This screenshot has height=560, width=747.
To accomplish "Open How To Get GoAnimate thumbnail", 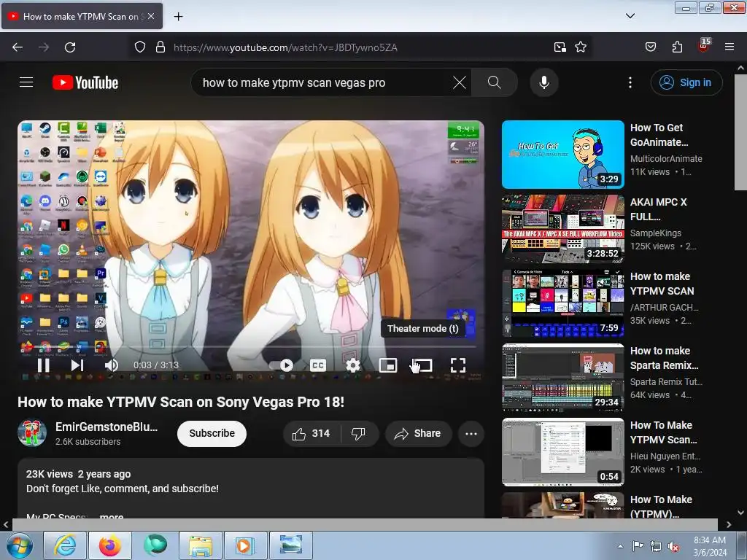I will [562, 155].
